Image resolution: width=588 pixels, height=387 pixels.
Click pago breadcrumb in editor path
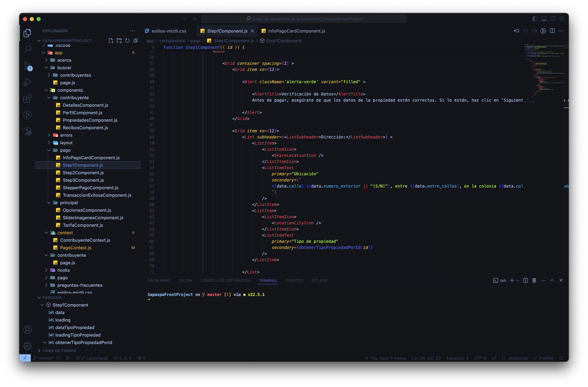195,41
